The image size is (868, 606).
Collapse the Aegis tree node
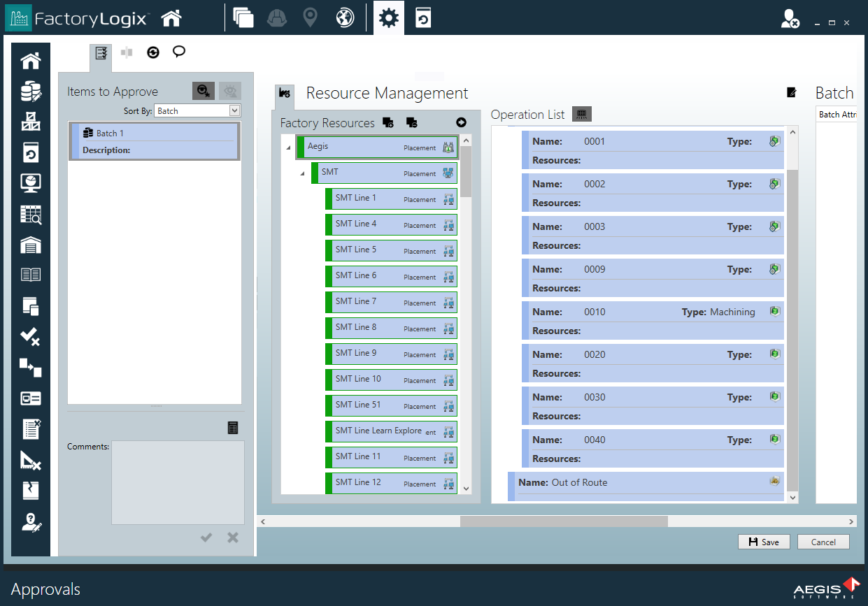click(286, 147)
